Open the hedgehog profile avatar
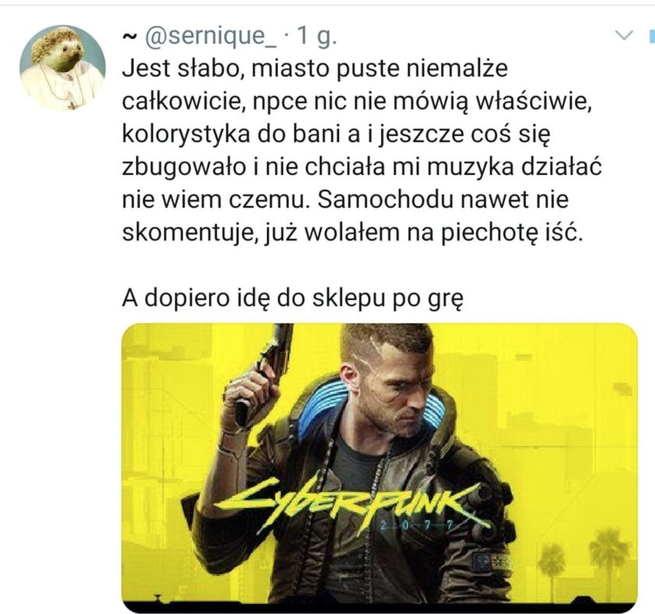Image resolution: width=655 pixels, height=614 pixels. pos(63,68)
